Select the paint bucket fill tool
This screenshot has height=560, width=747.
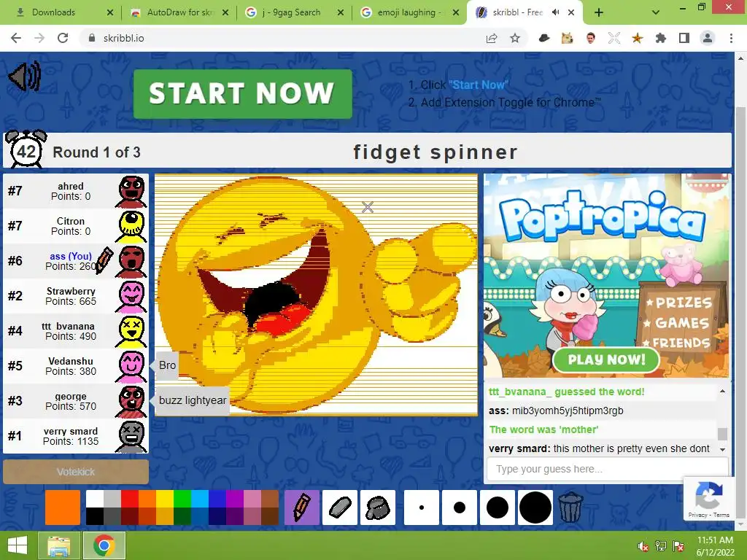click(x=378, y=507)
